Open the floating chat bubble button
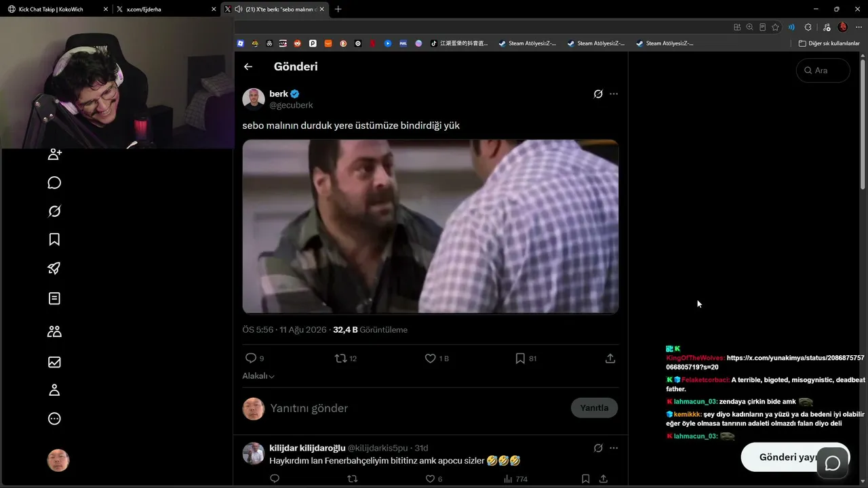 click(833, 463)
